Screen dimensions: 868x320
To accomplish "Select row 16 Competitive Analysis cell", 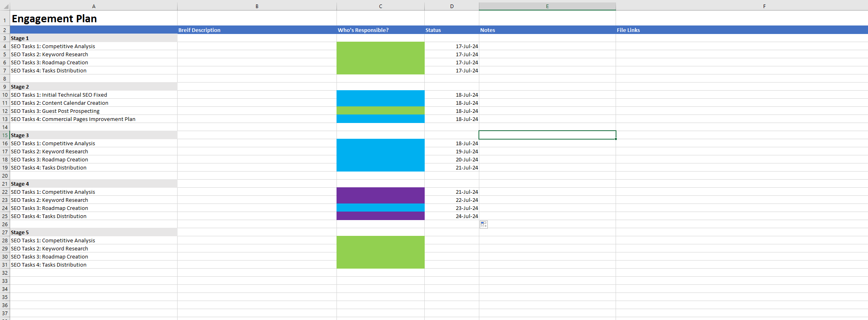I will tap(94, 143).
